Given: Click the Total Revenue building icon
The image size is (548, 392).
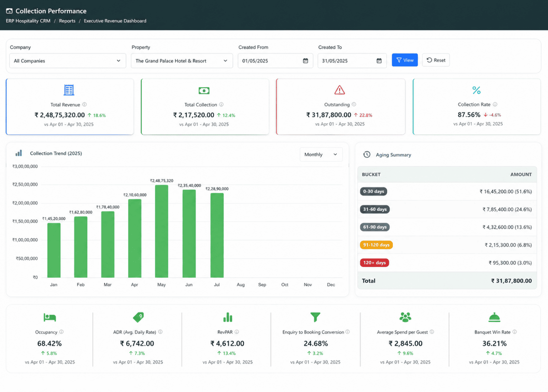Looking at the screenshot, I should click(x=69, y=90).
